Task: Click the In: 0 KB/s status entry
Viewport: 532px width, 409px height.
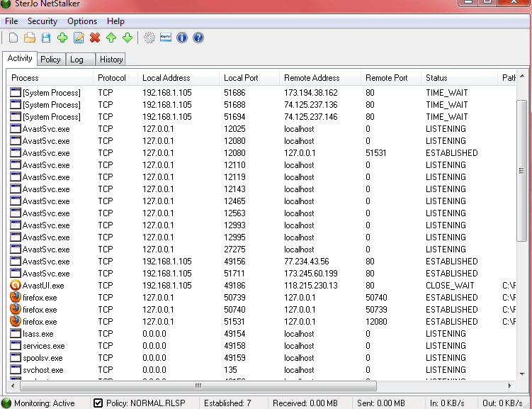Action: [x=447, y=403]
